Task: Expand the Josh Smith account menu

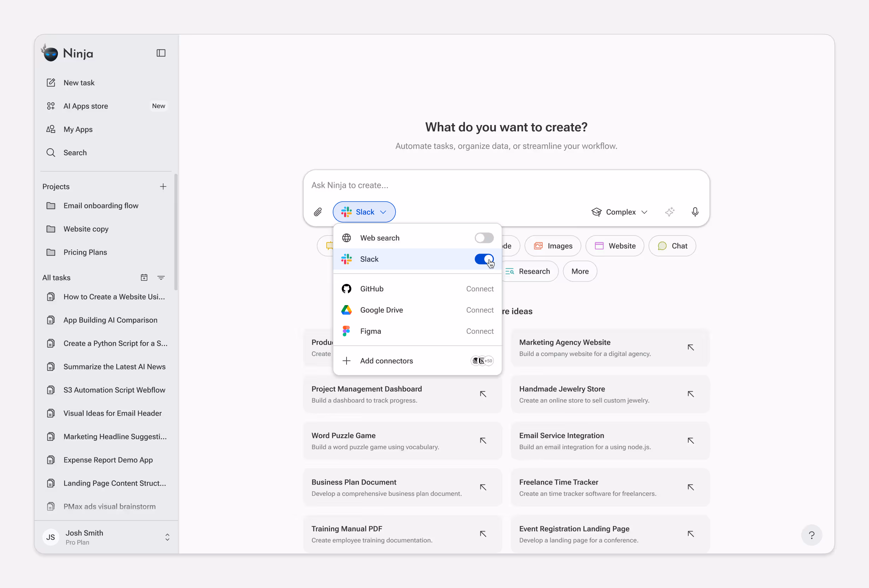Action: click(x=167, y=537)
